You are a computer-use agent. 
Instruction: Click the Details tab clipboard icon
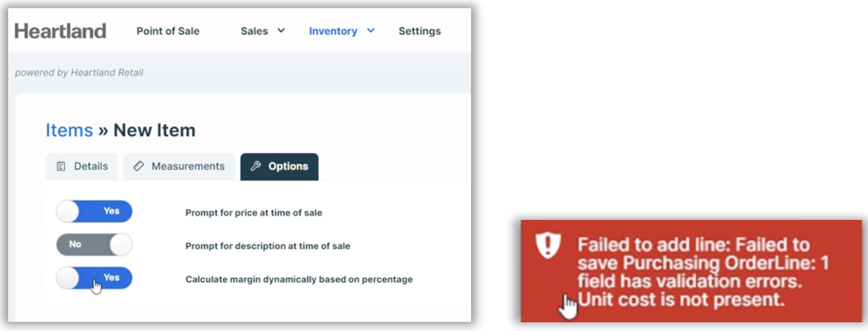61,167
